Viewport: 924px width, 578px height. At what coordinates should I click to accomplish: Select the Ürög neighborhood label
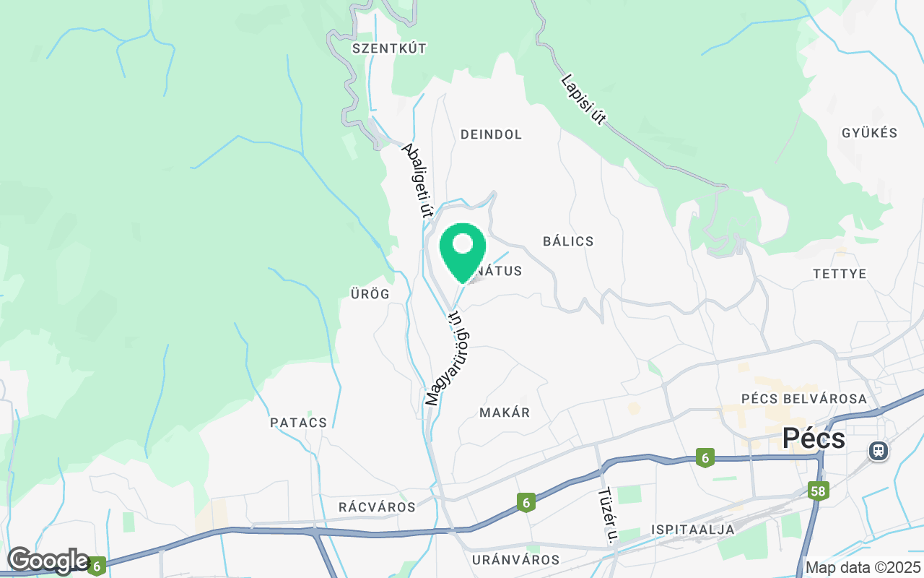(370, 294)
